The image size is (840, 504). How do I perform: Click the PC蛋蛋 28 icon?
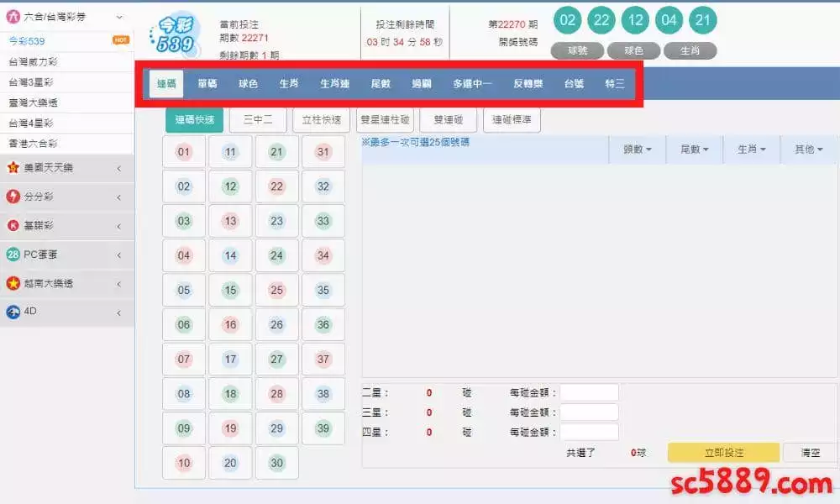pyautogui.click(x=13, y=255)
